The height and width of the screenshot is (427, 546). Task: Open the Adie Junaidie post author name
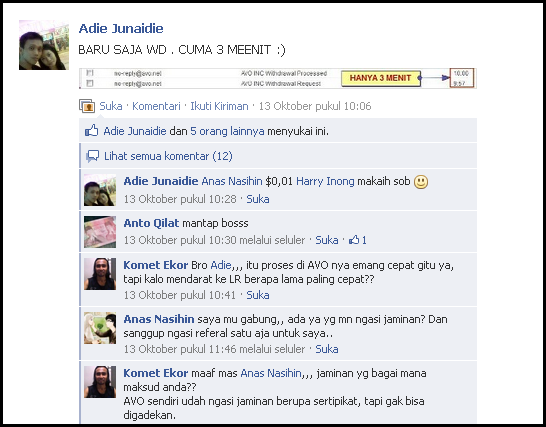[121, 29]
